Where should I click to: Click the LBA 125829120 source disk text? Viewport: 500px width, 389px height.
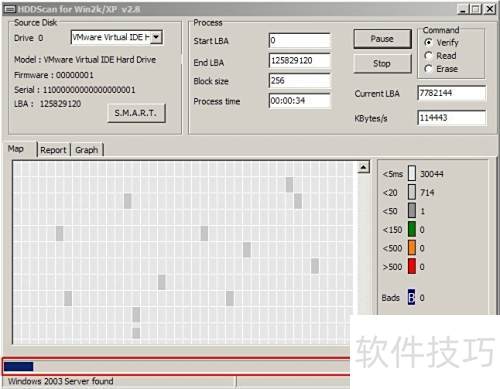click(47, 104)
